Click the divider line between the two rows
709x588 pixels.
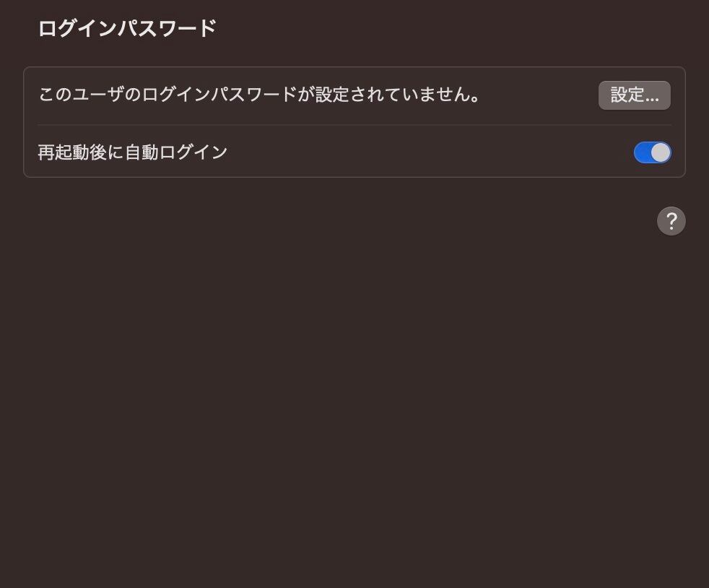coord(354,124)
